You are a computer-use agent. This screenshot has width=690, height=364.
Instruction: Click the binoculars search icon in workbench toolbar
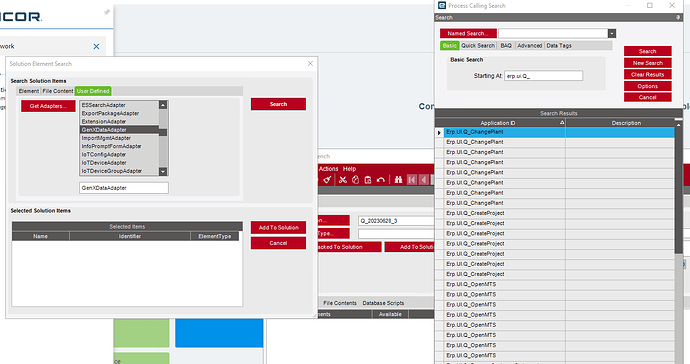pyautogui.click(x=398, y=180)
